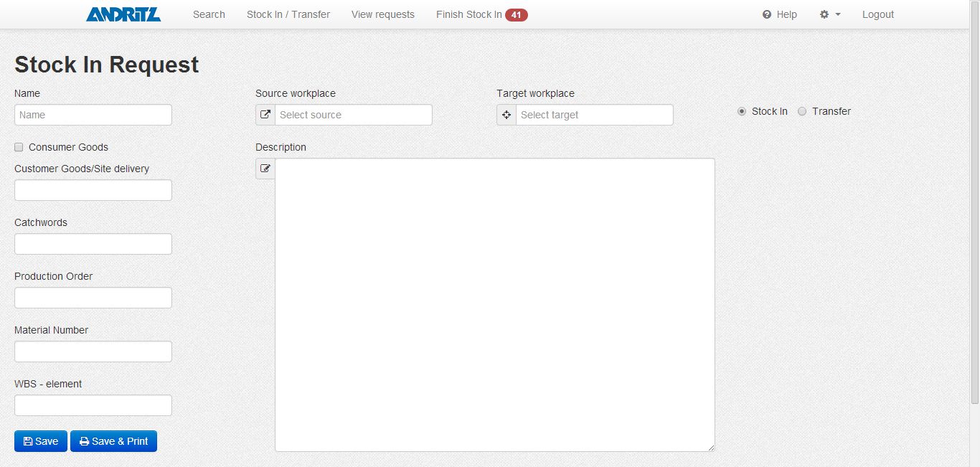Viewport: 980px width, 467px height.
Task: Click the target workplace crosshair icon
Action: click(507, 115)
